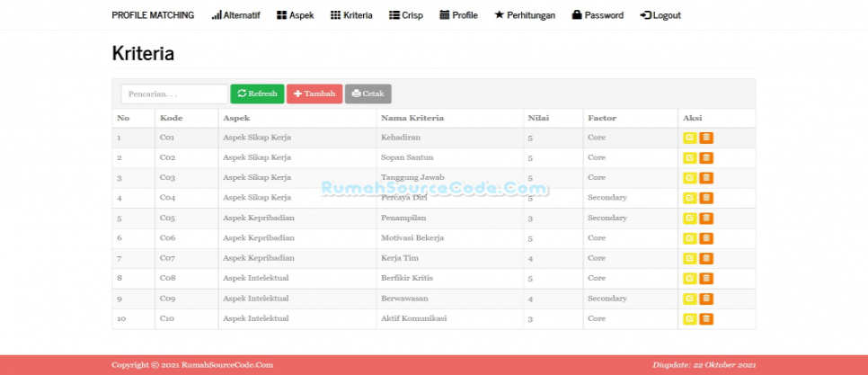Select the Kode column header
868x375 pixels.
(x=171, y=118)
